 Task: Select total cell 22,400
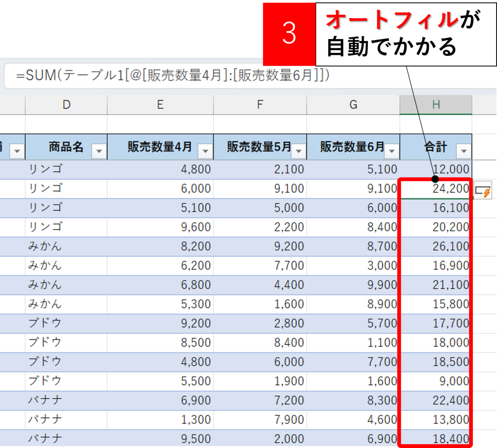click(x=436, y=400)
